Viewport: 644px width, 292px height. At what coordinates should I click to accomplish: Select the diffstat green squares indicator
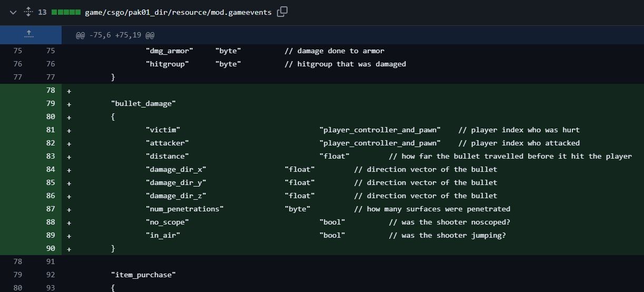[x=66, y=12]
